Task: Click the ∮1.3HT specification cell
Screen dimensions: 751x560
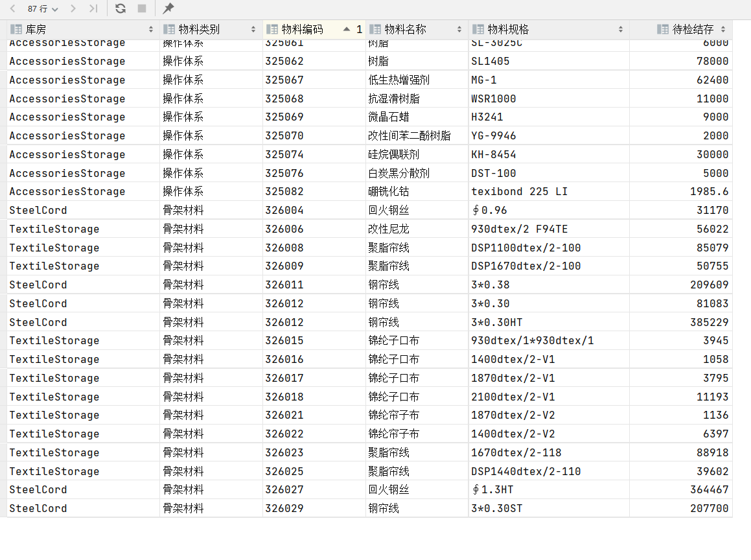Action: pyautogui.click(x=549, y=489)
